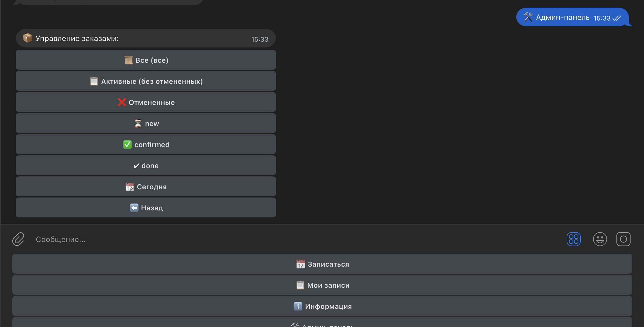Focus the Сообщение... message input field
The image size is (644, 327).
click(264, 239)
